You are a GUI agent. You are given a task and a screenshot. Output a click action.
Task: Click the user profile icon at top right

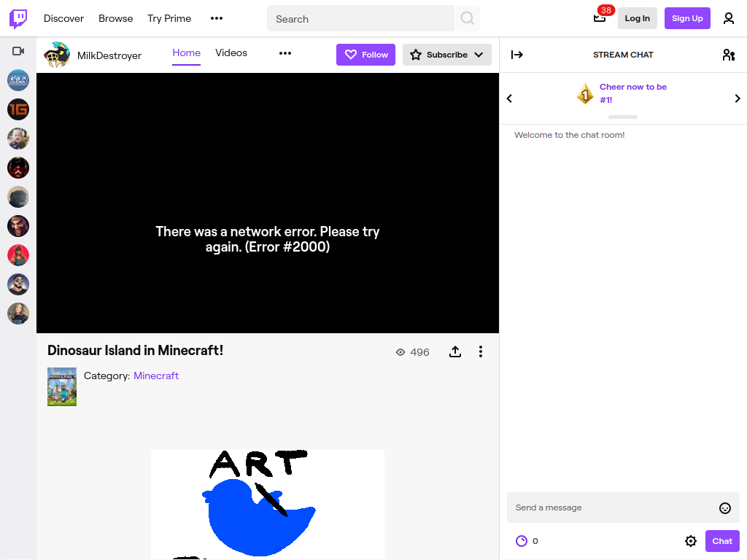coord(729,18)
